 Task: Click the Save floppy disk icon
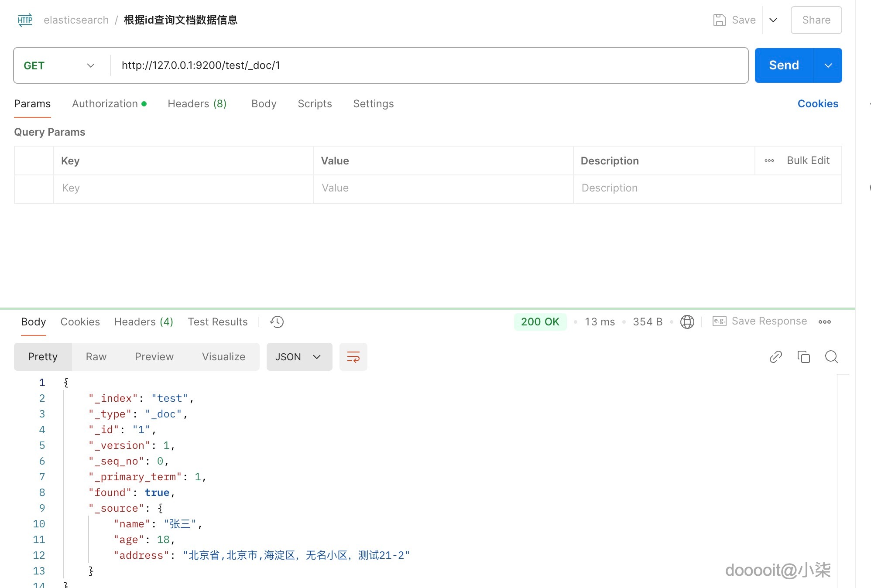pos(719,20)
